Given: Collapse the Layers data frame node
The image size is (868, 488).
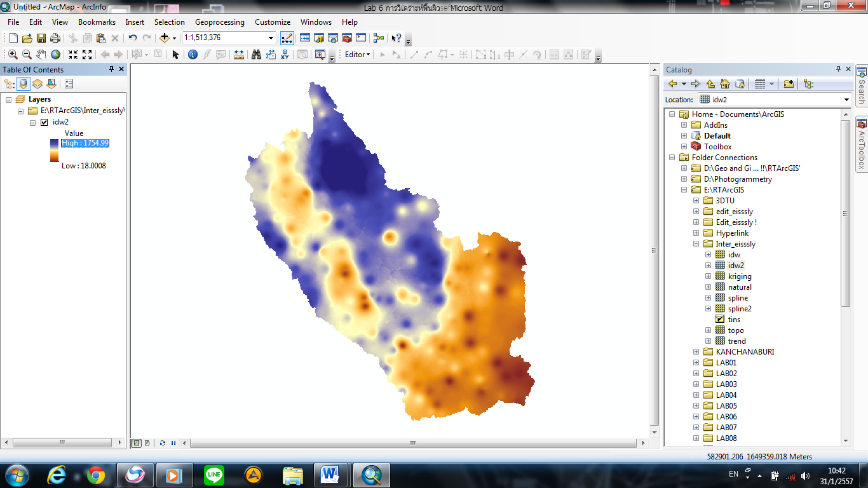Looking at the screenshot, I should point(8,100).
